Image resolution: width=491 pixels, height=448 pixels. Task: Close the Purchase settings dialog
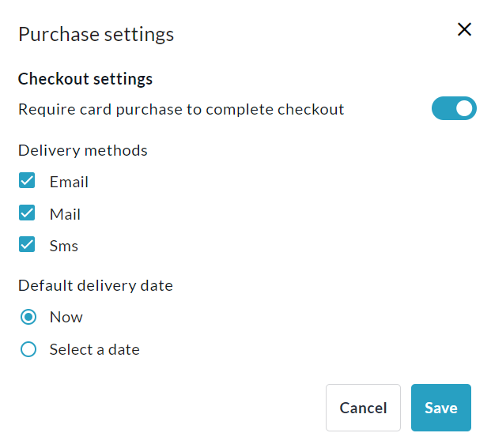pyautogui.click(x=464, y=30)
